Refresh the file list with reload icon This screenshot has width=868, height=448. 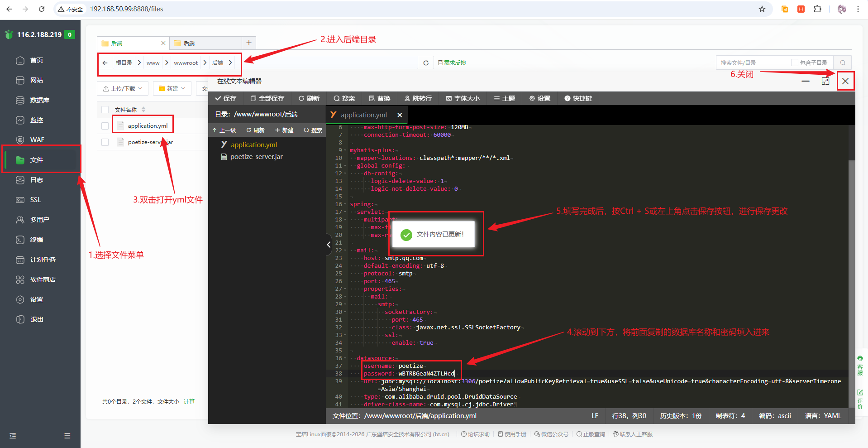click(425, 63)
